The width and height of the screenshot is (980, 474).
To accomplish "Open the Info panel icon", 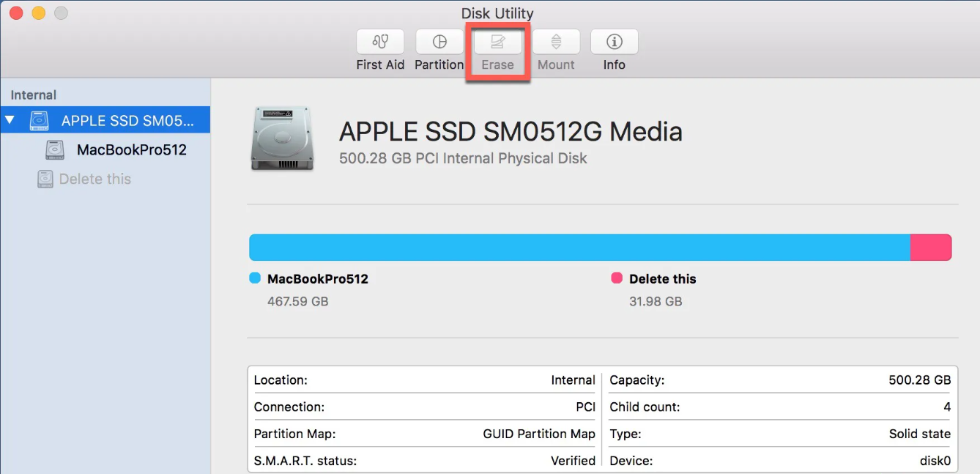I will pos(614,42).
